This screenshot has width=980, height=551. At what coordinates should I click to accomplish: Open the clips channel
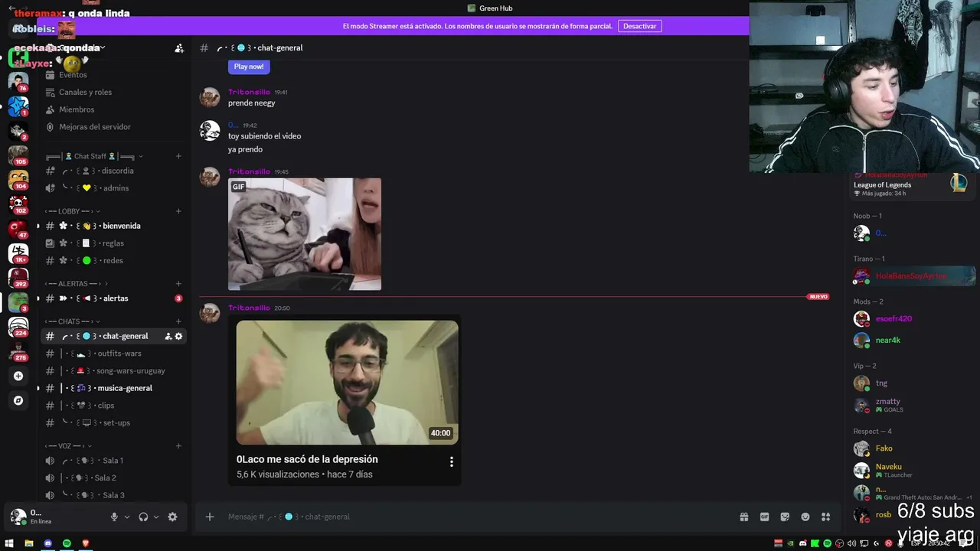[x=113, y=406]
